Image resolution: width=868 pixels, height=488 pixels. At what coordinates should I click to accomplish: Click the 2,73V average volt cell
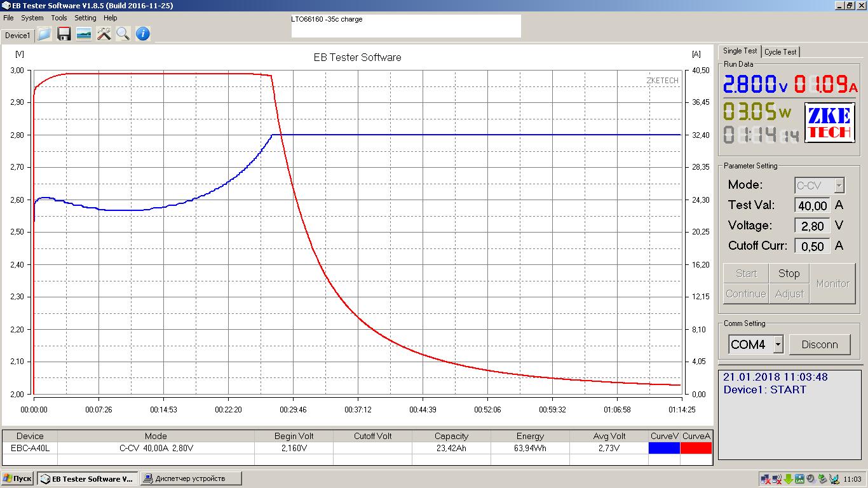(609, 448)
